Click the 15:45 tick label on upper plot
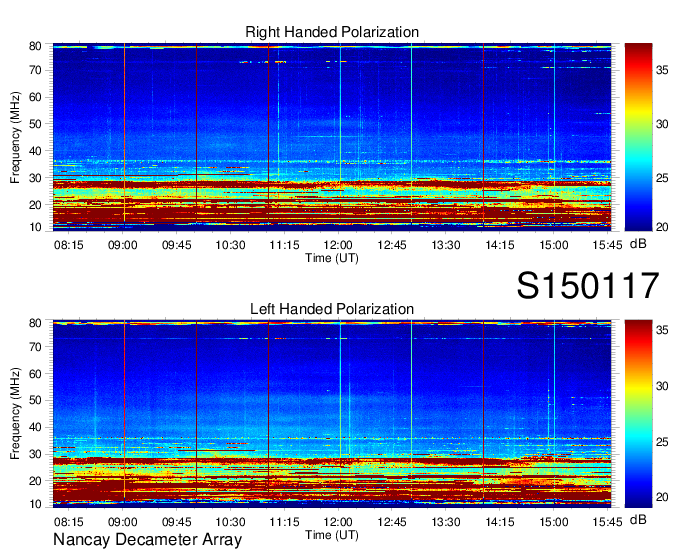Viewport: 680px width, 552px height. pos(607,245)
